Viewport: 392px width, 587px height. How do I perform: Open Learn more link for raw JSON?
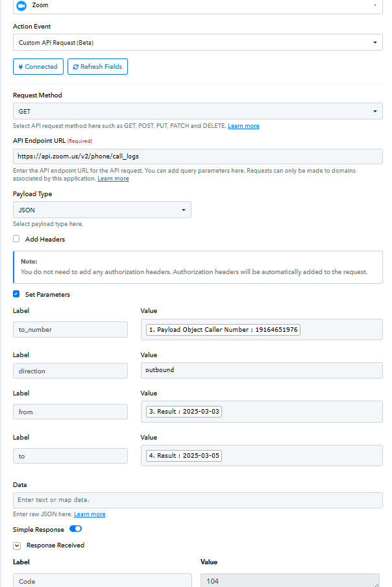90,514
